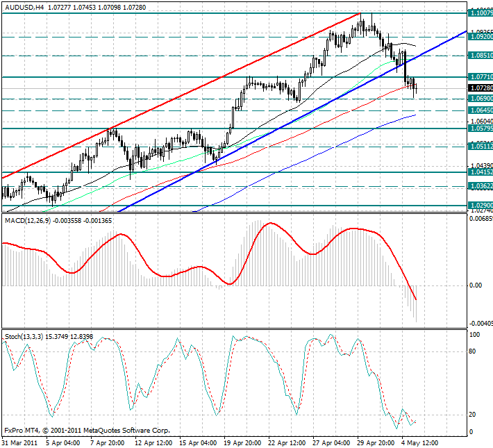Select the OHLC values 1.07277 1.07453 text
Viewport: 493px width, 448px height.
tap(72, 7)
